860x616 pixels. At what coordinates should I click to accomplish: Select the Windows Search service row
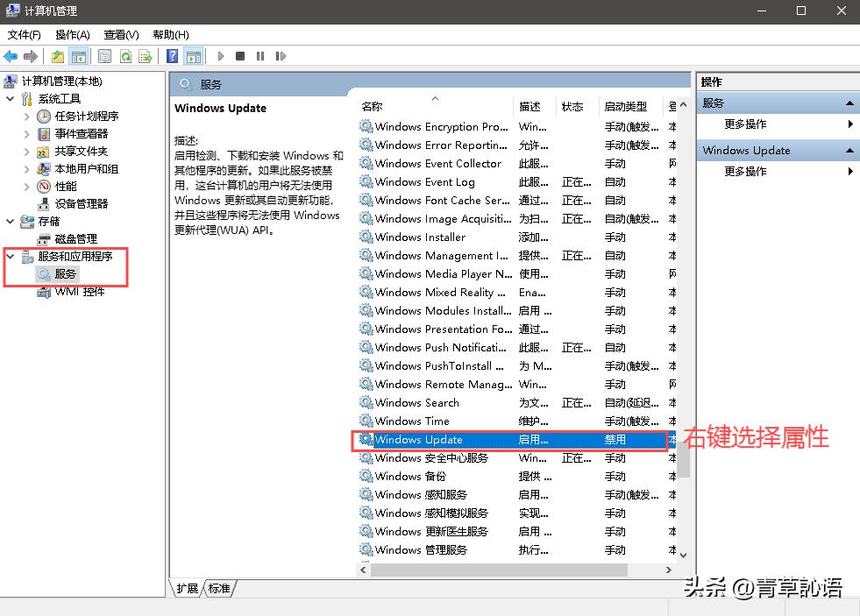coord(518,403)
